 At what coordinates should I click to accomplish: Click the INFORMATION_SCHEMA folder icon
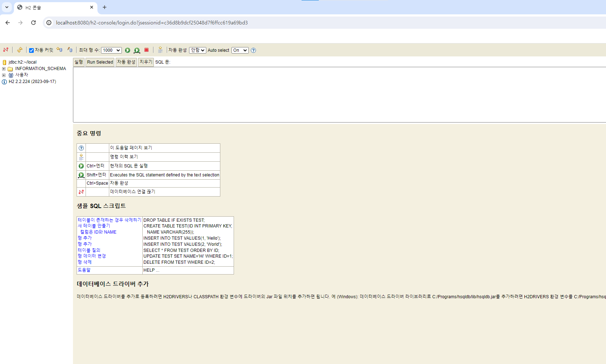click(10, 69)
